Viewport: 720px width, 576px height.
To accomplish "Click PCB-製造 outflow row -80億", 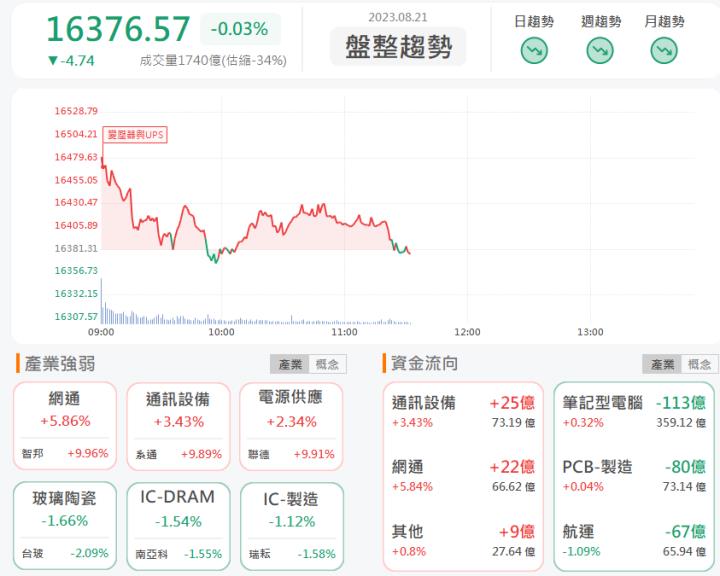I will (634, 475).
